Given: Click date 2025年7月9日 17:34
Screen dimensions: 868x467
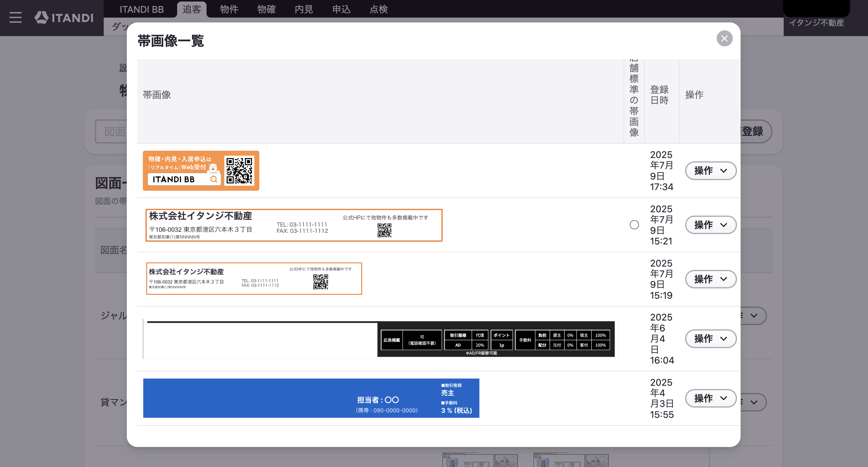Looking at the screenshot, I should point(661,170).
